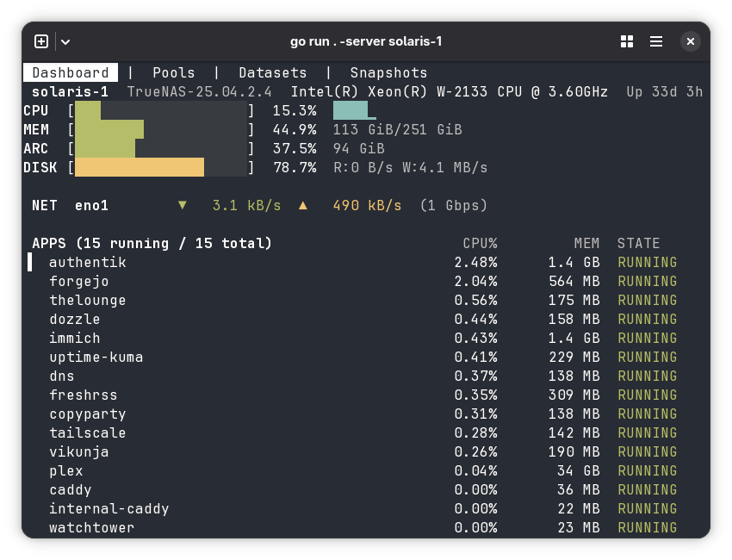The width and height of the screenshot is (732, 560).
Task: Click the window title 'go run . -server solaris-1'
Action: (365, 41)
